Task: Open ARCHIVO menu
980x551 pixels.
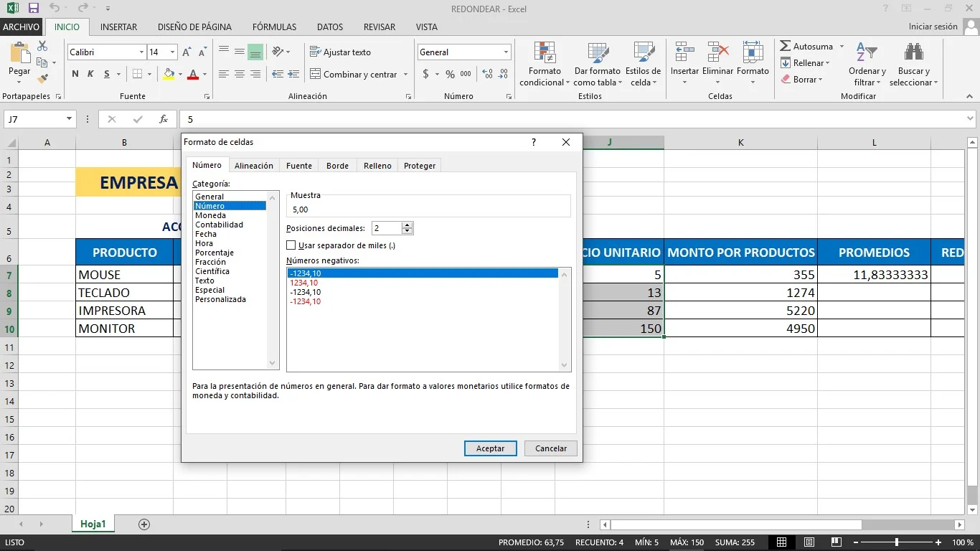Action: (21, 27)
